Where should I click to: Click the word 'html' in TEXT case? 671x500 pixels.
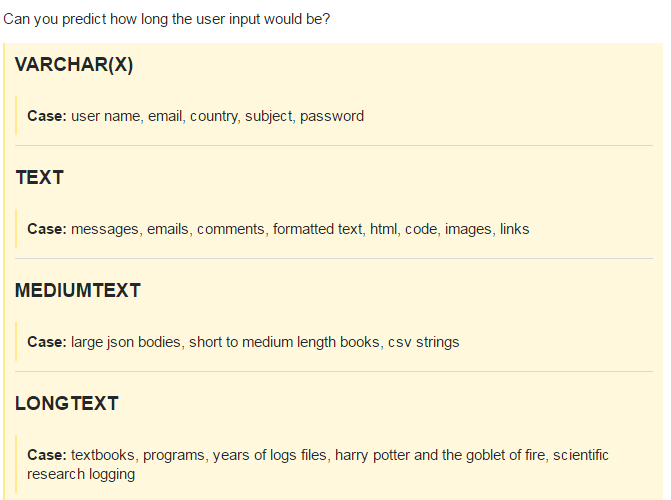click(x=383, y=229)
